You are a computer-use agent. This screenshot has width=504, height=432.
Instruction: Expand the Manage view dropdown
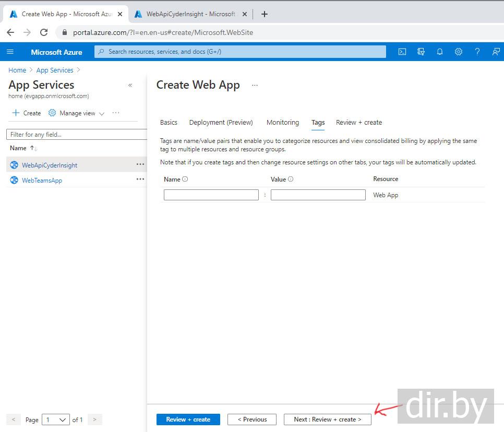tap(77, 113)
